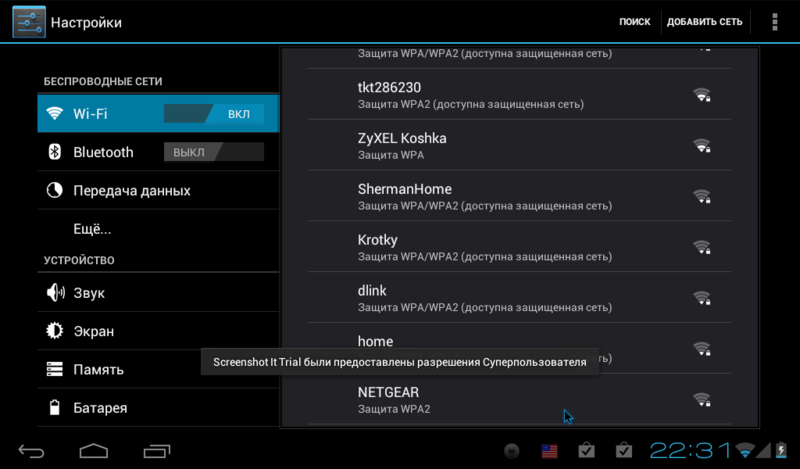Turn on the Bluetooth ВЫКЛ switch

pos(214,152)
